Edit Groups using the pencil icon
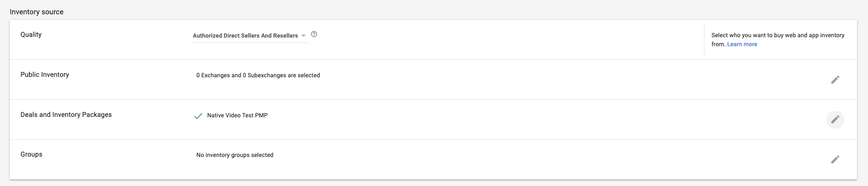 [835, 159]
